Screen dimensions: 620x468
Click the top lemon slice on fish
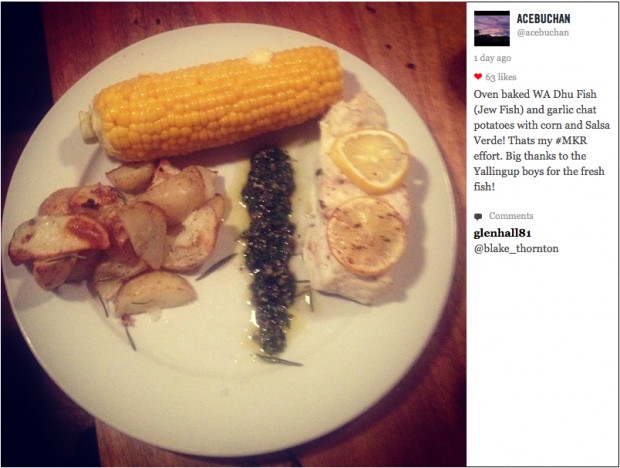click(369, 161)
